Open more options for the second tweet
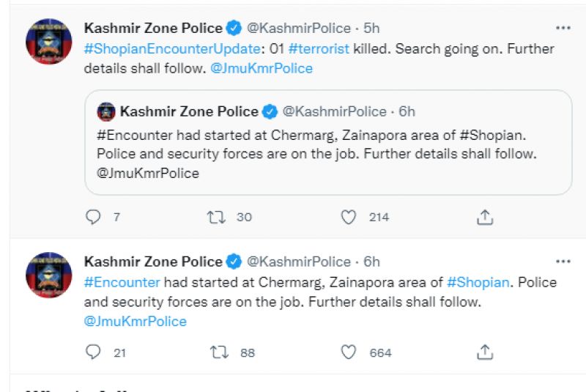 563,262
